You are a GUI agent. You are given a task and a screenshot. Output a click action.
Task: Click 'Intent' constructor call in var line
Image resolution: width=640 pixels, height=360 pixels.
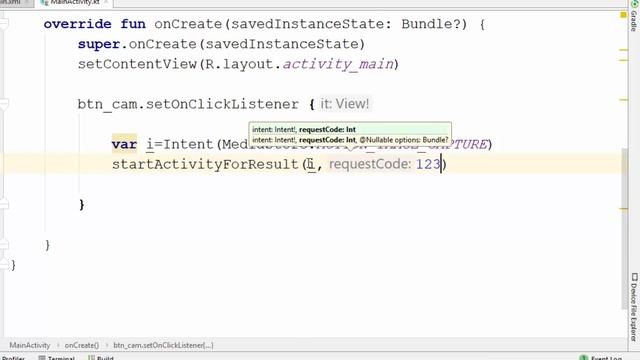[188, 144]
